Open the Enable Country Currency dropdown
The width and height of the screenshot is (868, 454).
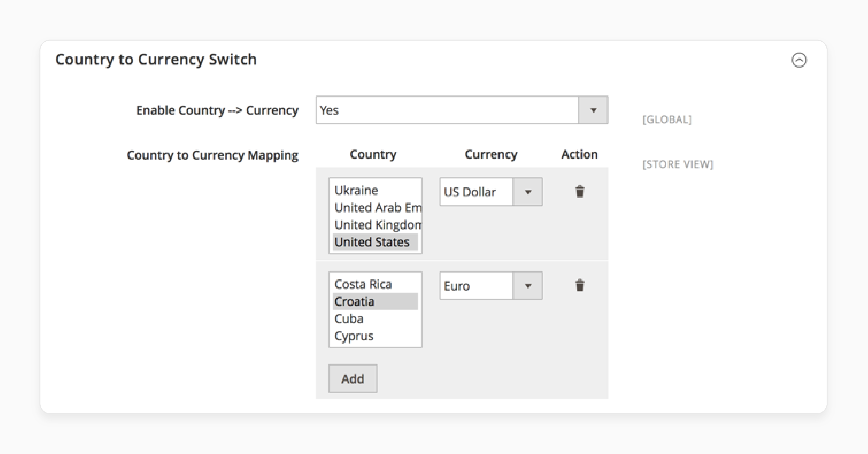click(x=592, y=110)
